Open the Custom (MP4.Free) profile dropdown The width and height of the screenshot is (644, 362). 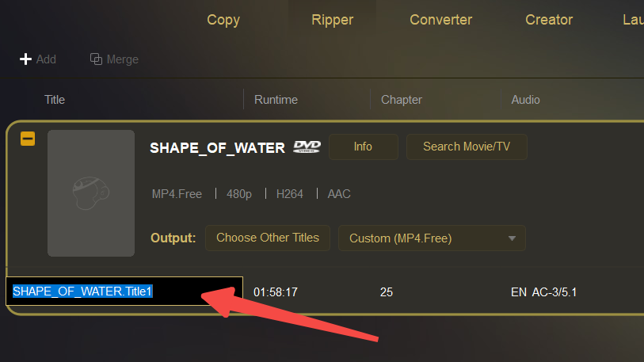[432, 238]
